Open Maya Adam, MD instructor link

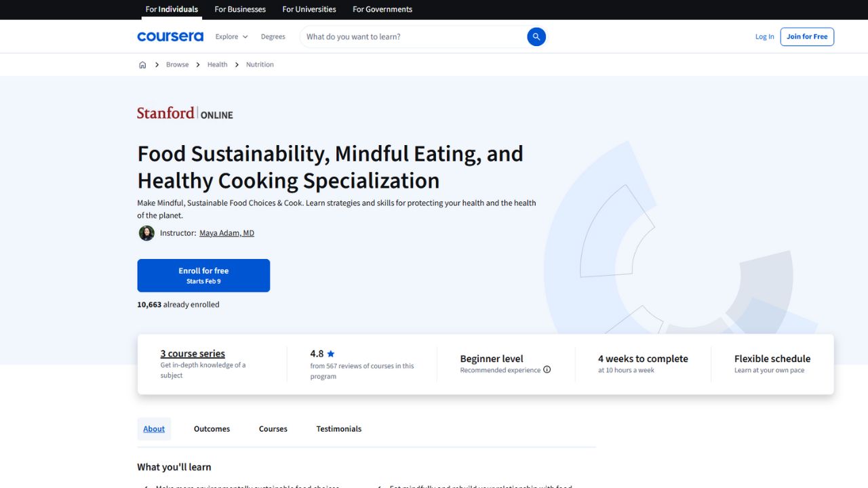(x=226, y=232)
